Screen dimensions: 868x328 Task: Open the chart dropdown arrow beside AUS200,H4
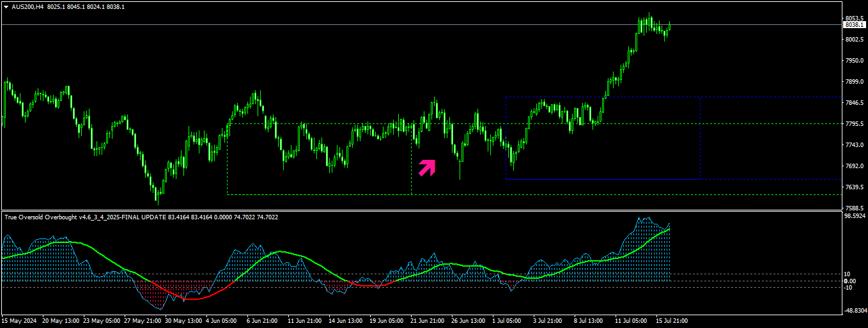[x=6, y=6]
